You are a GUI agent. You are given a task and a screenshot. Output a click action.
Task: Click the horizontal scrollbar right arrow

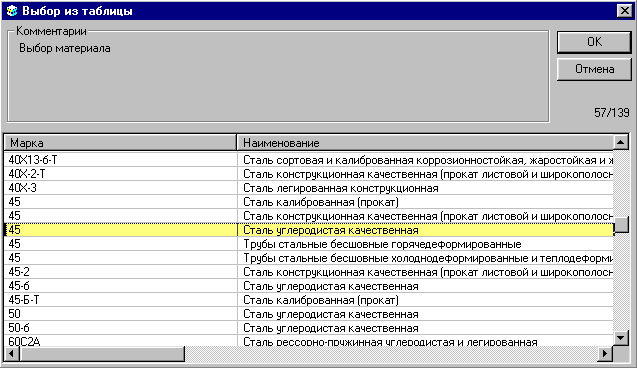click(x=605, y=354)
